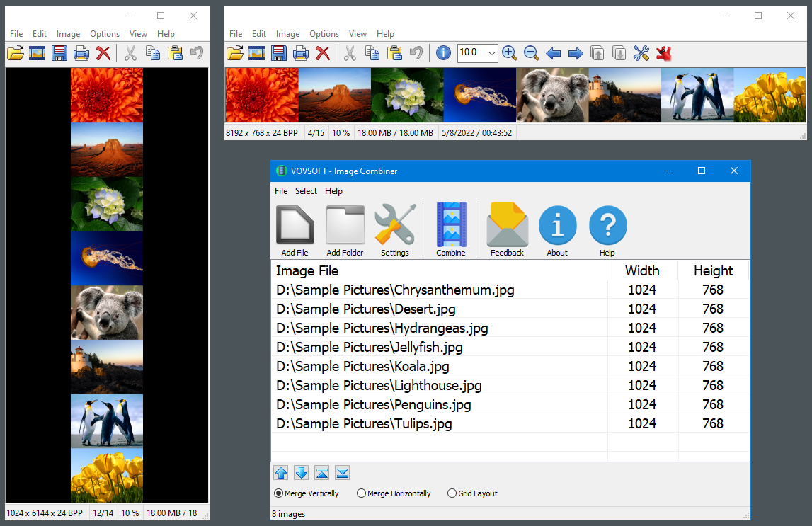Move selected image up with blue arrow
Screen dimensions: 812x526
click(x=280, y=472)
